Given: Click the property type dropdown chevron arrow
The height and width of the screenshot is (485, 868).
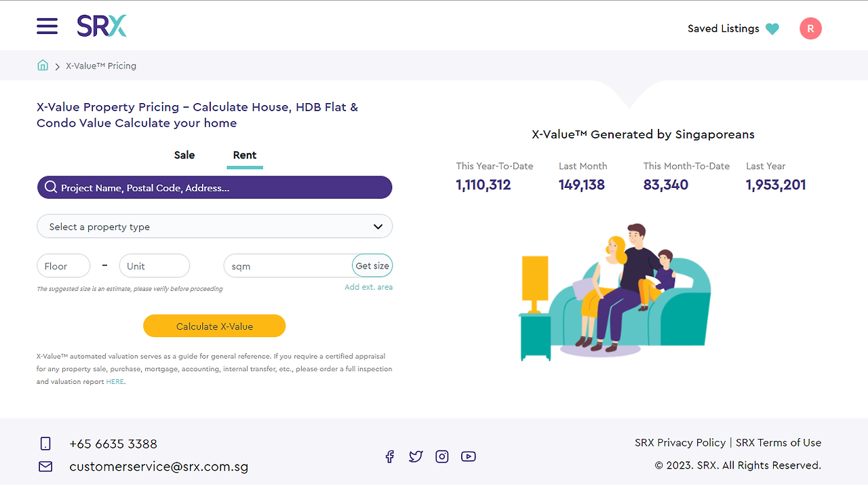Looking at the screenshot, I should point(378,227).
